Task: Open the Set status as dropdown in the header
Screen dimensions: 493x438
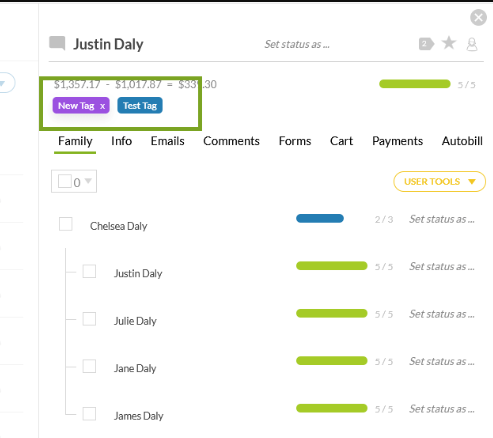Action: (x=297, y=44)
